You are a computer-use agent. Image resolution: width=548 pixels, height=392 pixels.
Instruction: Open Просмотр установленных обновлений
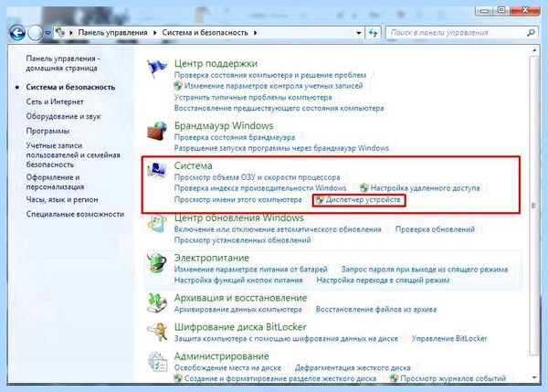tap(242, 240)
